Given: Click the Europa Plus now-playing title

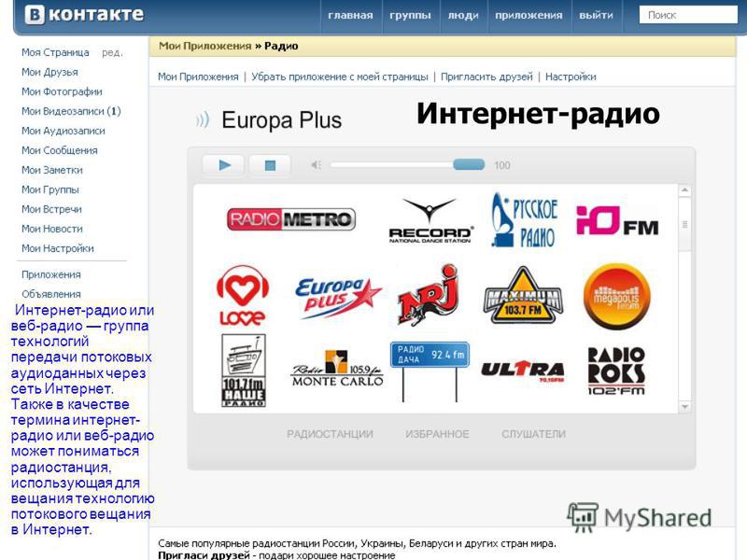Looking at the screenshot, I should (x=282, y=120).
